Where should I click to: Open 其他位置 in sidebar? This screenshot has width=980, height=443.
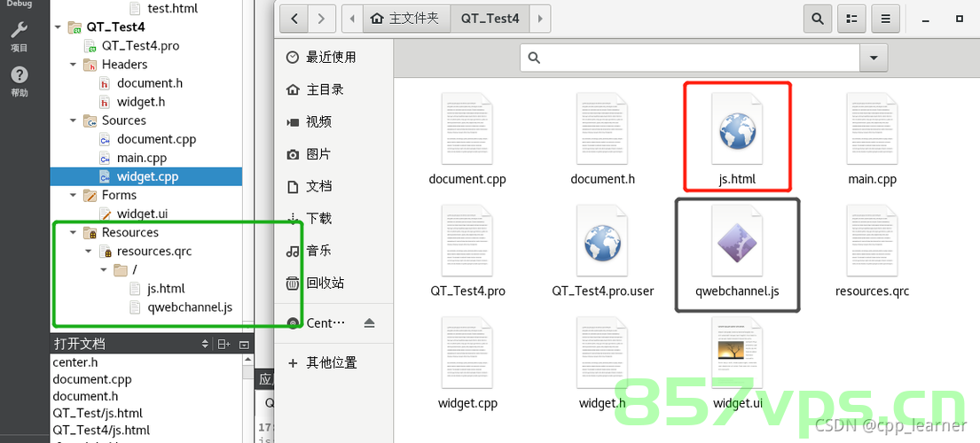click(x=331, y=362)
